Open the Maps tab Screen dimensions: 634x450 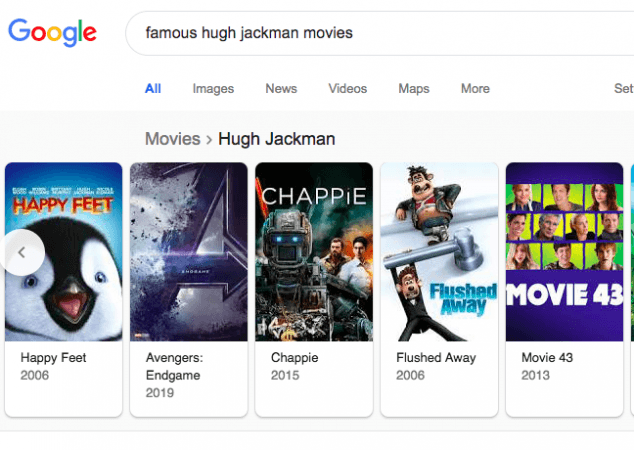414,89
